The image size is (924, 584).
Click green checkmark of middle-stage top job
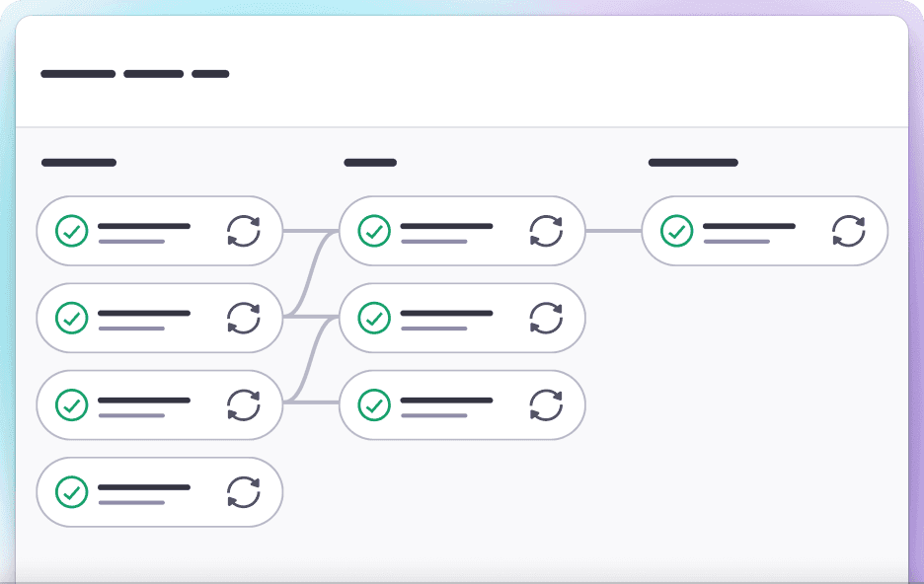[x=373, y=231]
